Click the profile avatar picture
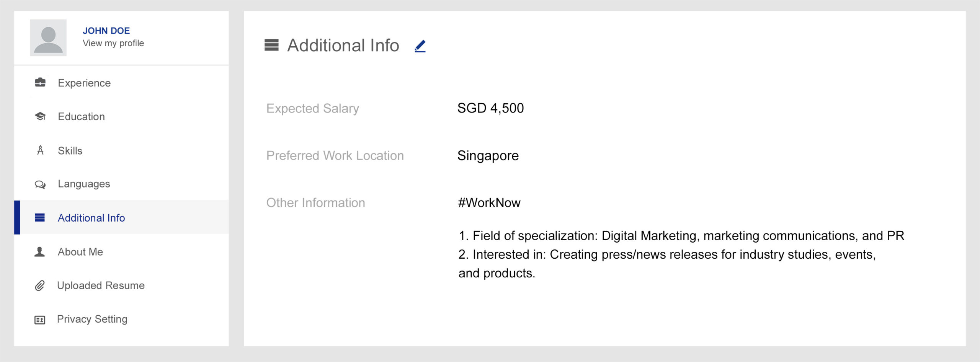The height and width of the screenshot is (362, 980). tap(49, 37)
